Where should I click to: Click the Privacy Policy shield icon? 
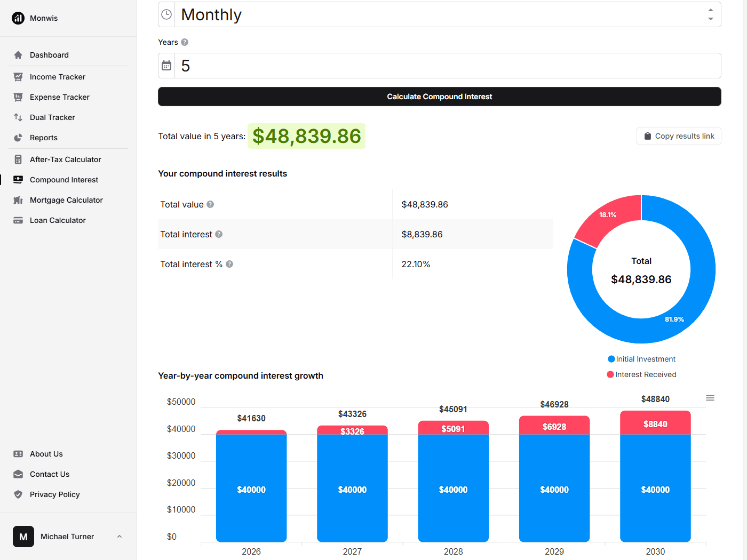pyautogui.click(x=18, y=494)
